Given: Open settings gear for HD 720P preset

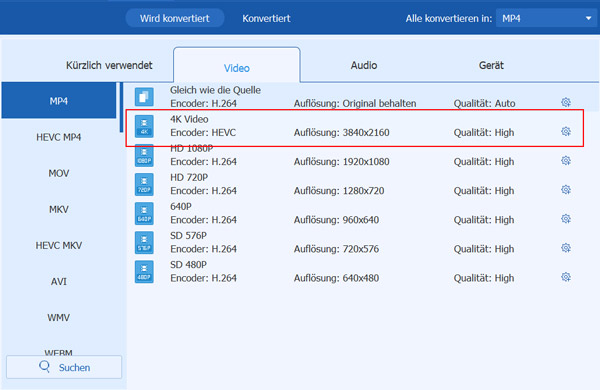Looking at the screenshot, I should pos(566,189).
